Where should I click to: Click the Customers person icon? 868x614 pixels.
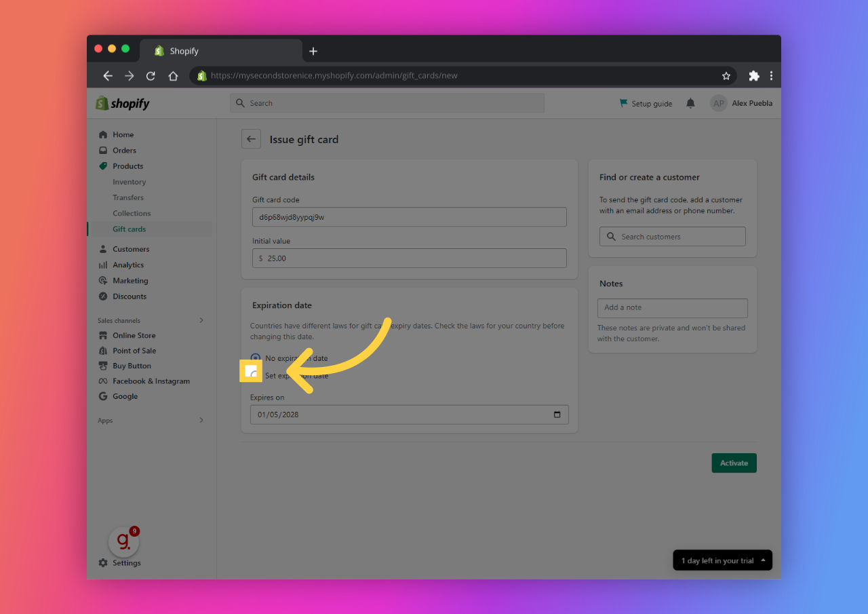(103, 249)
